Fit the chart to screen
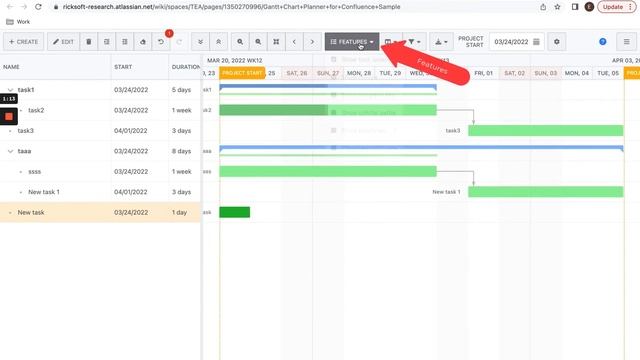Image resolution: width=640 pixels, height=360 pixels. 276,42
